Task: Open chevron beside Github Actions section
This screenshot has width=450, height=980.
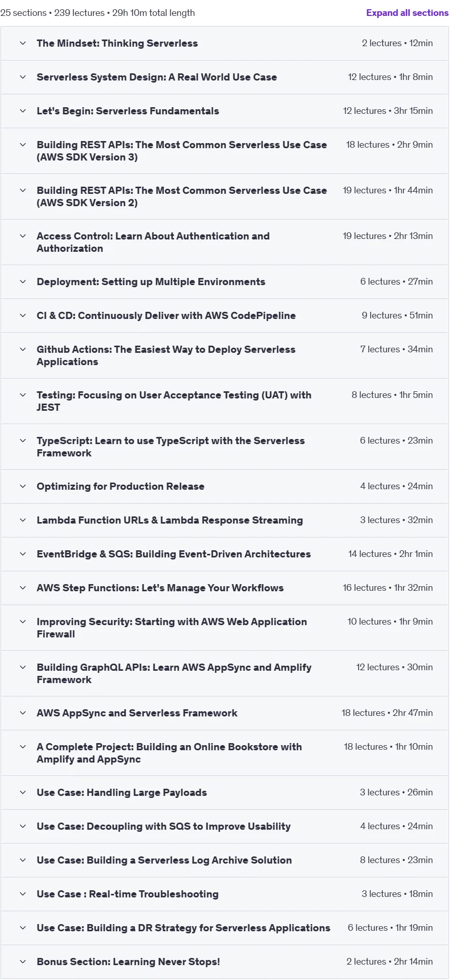Action: tap(23, 349)
